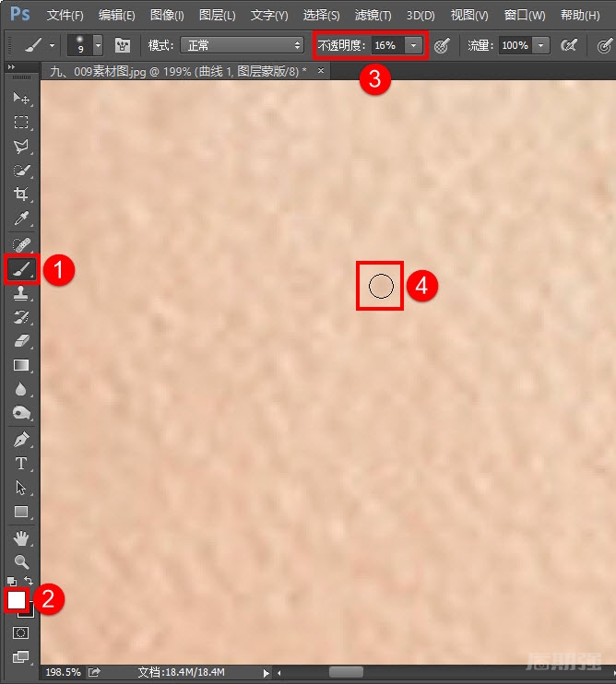Select the Eraser tool

click(x=21, y=341)
